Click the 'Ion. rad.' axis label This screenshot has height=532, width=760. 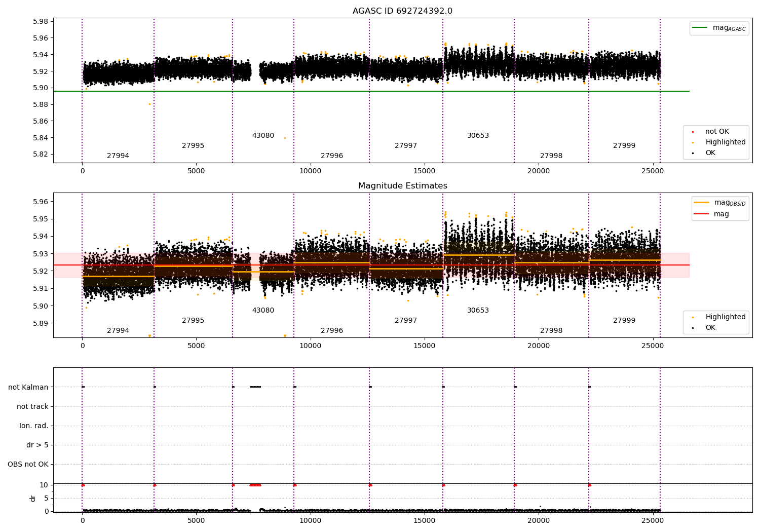tap(34, 426)
